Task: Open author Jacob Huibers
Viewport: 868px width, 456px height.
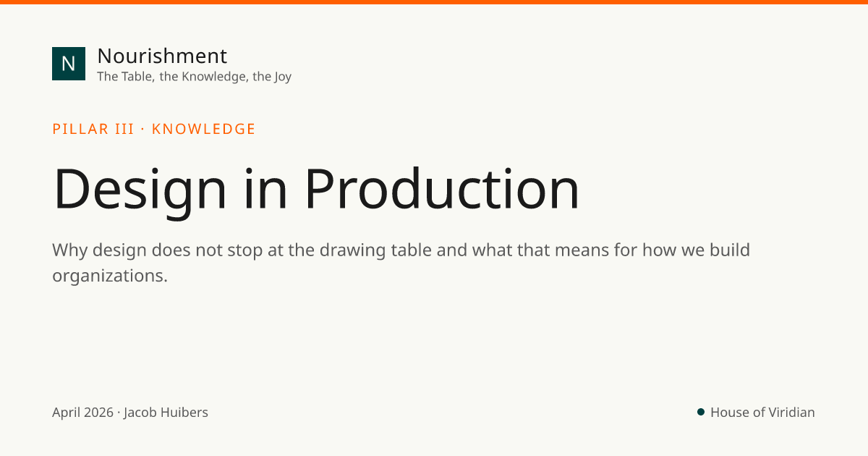Action: pos(166,413)
